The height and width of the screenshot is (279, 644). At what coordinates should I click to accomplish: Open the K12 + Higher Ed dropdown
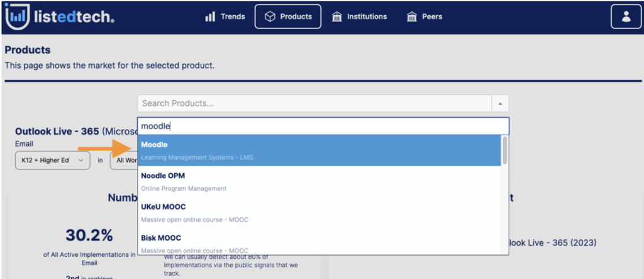point(53,161)
